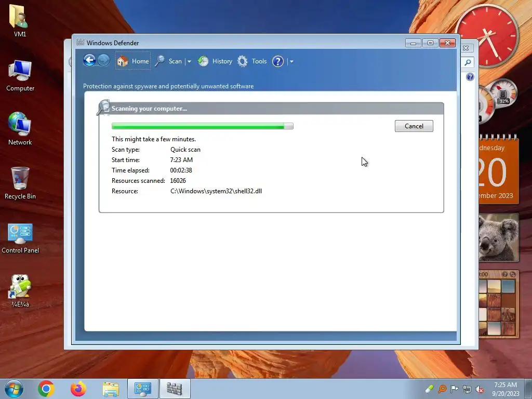Viewport: 532px width, 399px height.
Task: Click the scanning magnifier icon in header
Action: [103, 107]
